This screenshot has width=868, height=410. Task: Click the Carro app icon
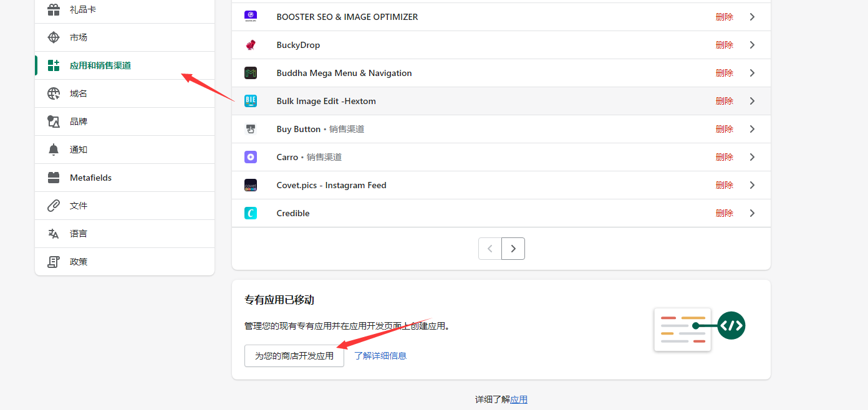tap(251, 157)
